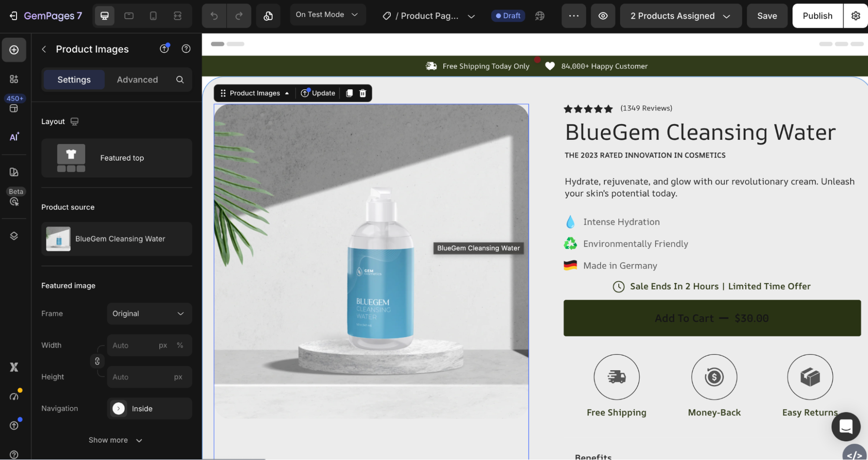Viewport: 868px width, 460px height.
Task: Open the Frame Original dropdown
Action: (x=149, y=314)
